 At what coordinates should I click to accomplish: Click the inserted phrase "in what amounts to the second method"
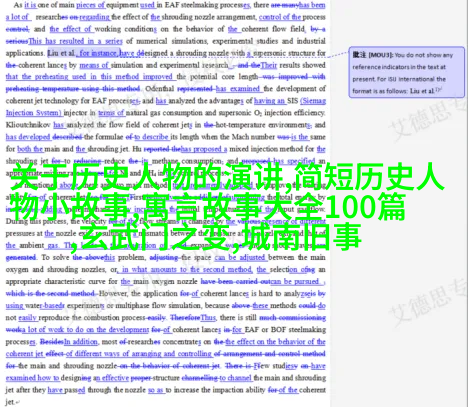pos(187,269)
